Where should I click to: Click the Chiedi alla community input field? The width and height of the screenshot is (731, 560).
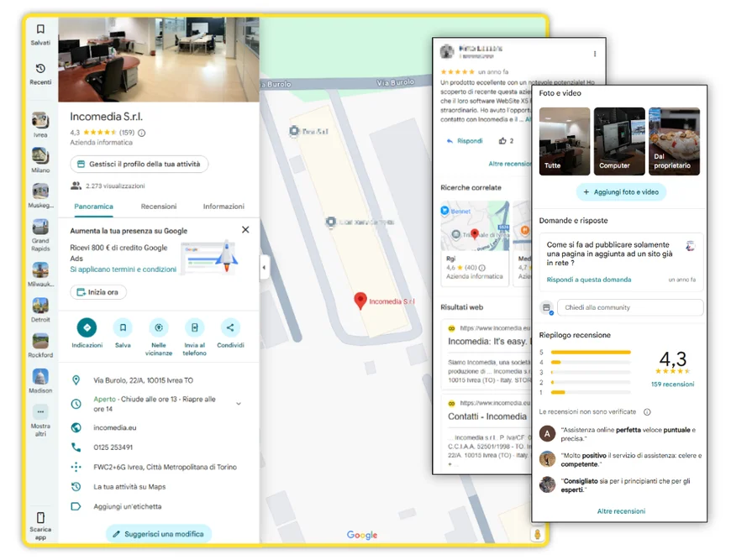(630, 308)
